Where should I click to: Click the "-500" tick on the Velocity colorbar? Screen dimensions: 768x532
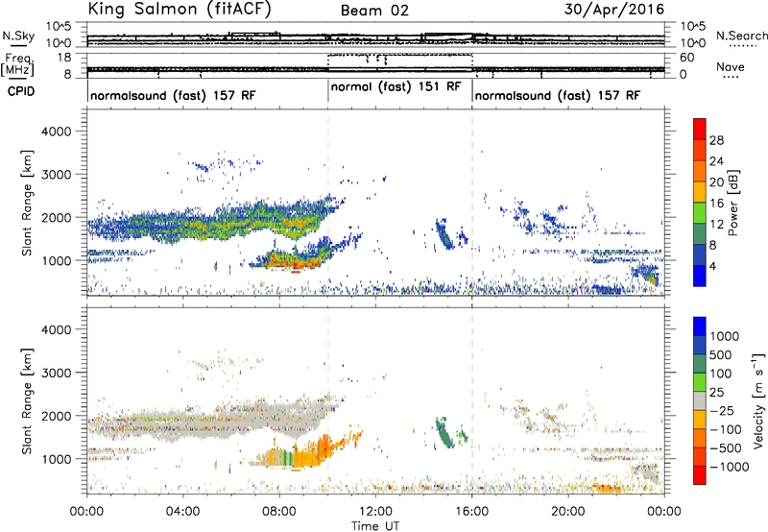tap(726, 448)
